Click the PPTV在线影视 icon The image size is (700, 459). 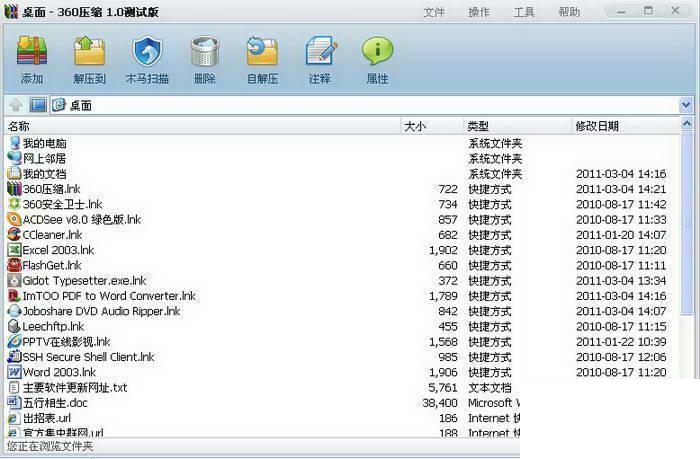[x=14, y=342]
